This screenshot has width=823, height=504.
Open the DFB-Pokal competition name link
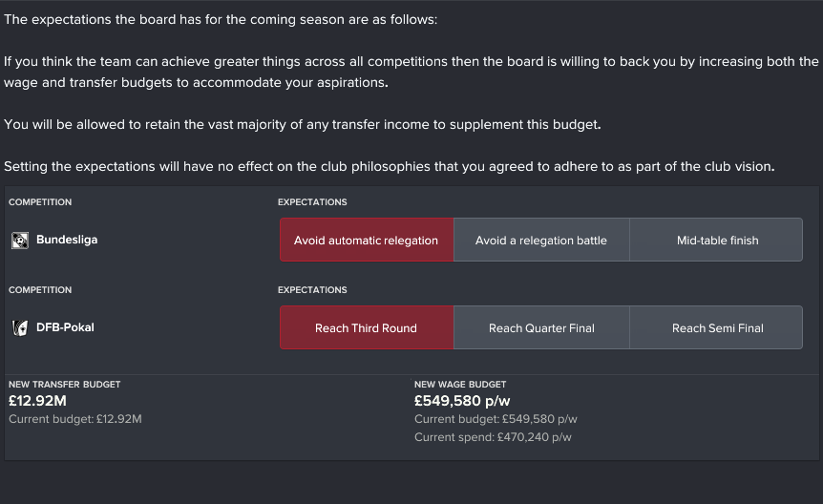[65, 327]
